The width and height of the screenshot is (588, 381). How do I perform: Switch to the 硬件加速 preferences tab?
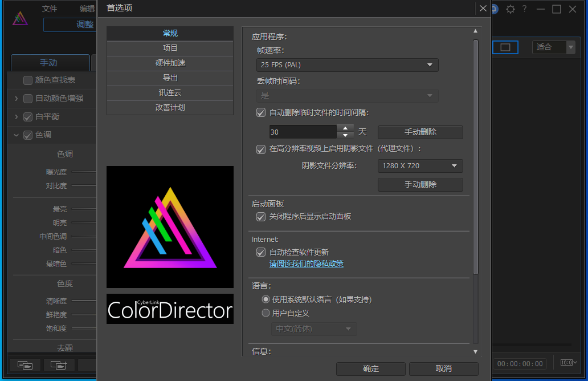click(x=170, y=63)
